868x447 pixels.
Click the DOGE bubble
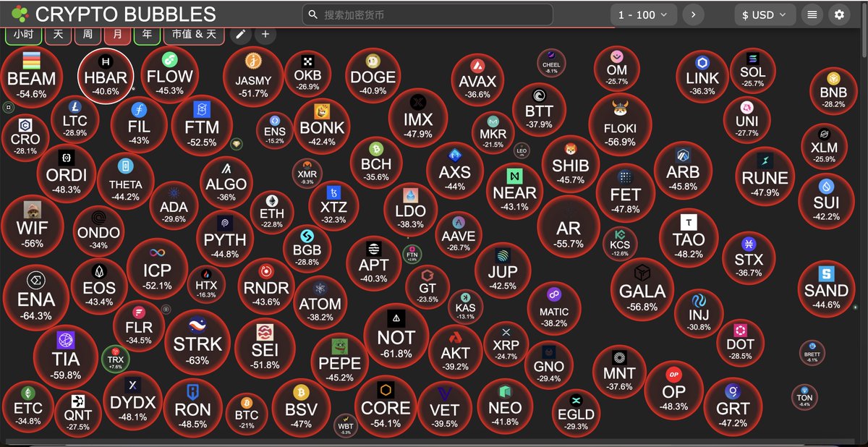pyautogui.click(x=373, y=77)
